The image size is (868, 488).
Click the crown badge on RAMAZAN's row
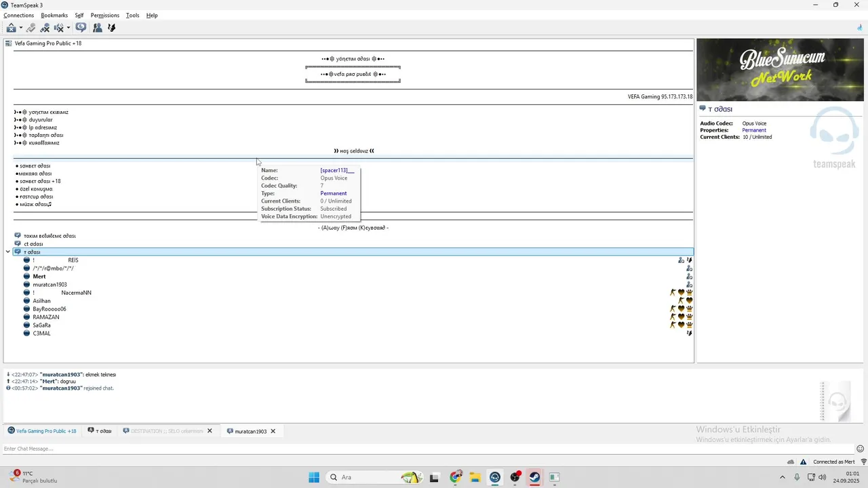(690, 317)
